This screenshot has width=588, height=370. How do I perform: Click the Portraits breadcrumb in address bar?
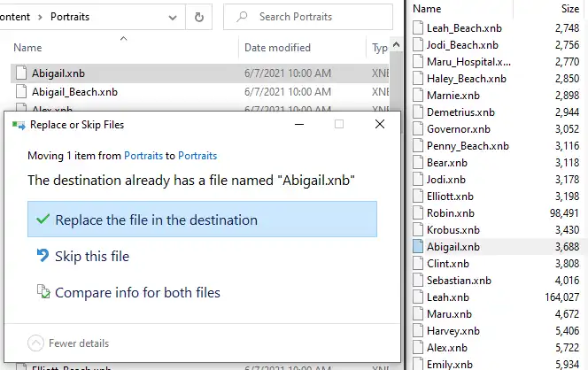tap(68, 17)
